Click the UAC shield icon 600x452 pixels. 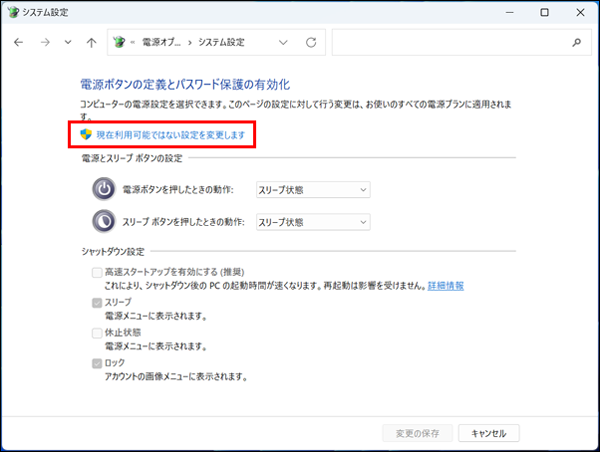(86, 134)
